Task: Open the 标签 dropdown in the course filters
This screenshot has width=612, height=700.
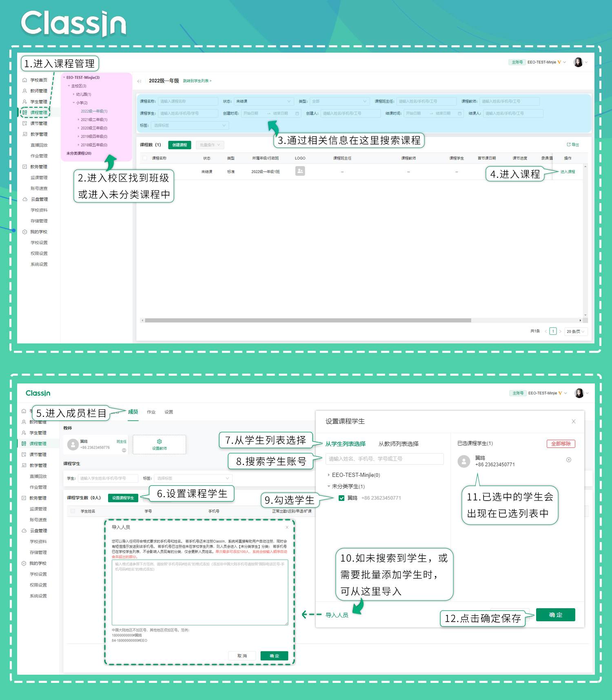Action: [190, 126]
